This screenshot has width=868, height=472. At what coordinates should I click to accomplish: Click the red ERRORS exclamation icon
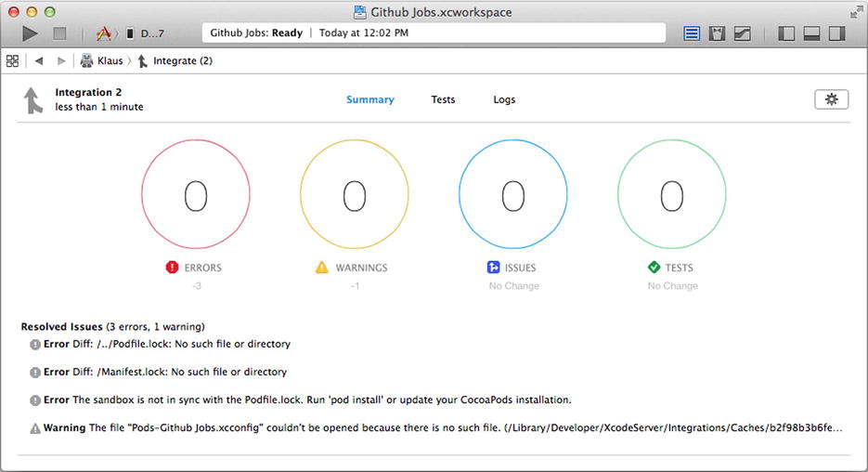[172, 267]
